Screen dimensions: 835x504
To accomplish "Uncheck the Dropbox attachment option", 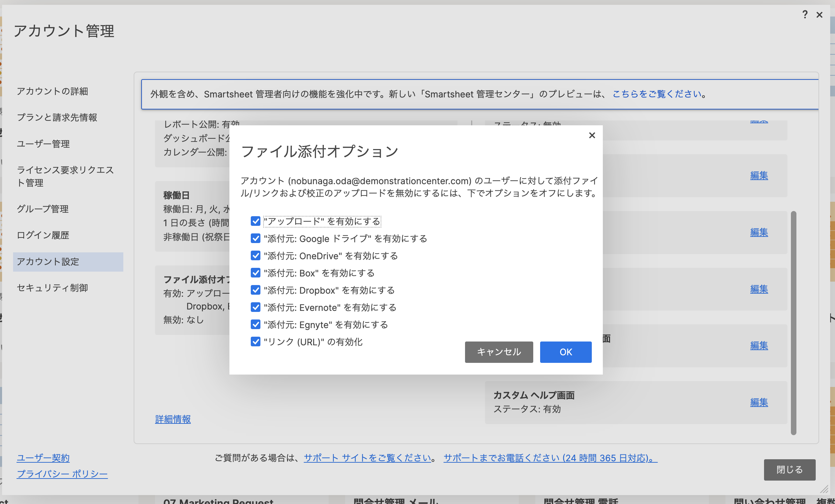I will coord(256,290).
